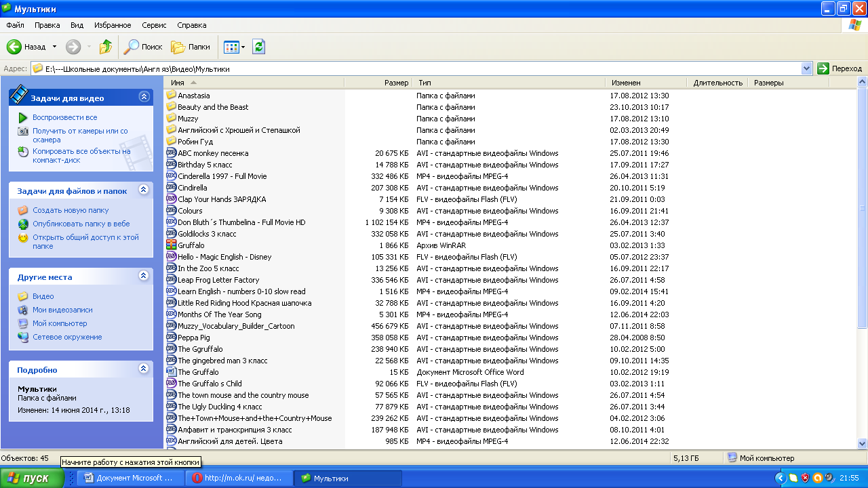Screen dimensions: 868x488
Task: Go back with the Назад button
Action: (26, 47)
